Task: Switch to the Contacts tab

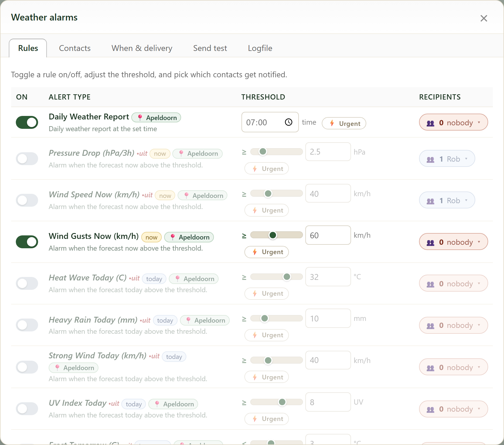Action: coord(75,48)
